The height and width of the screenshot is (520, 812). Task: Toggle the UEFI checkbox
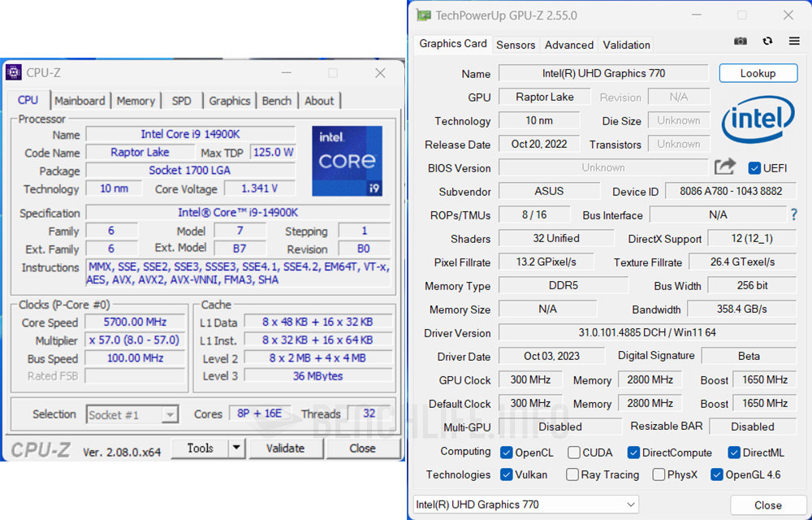pos(754,168)
